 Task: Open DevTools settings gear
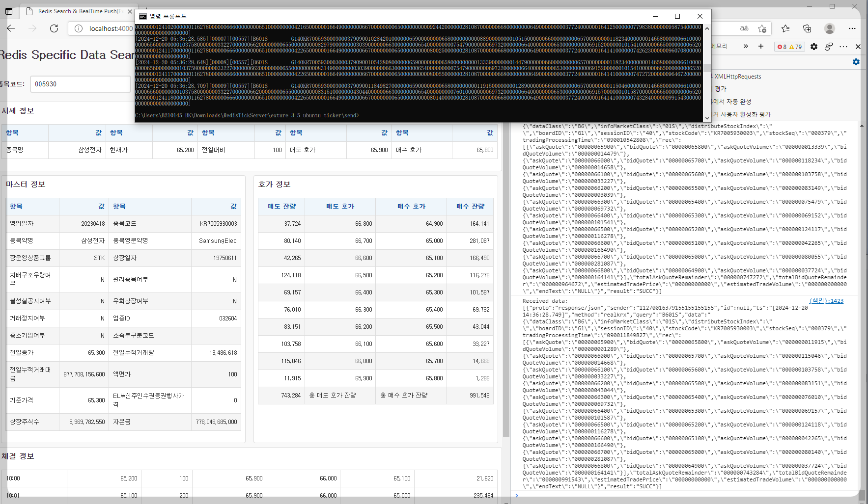coord(814,47)
